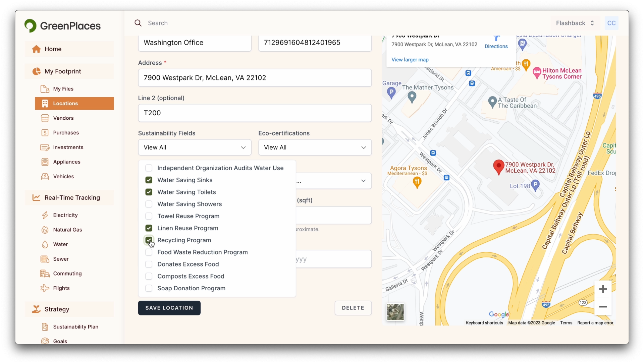Image resolution: width=644 pixels, height=362 pixels.
Task: Open map Terms link
Action: tap(566, 323)
